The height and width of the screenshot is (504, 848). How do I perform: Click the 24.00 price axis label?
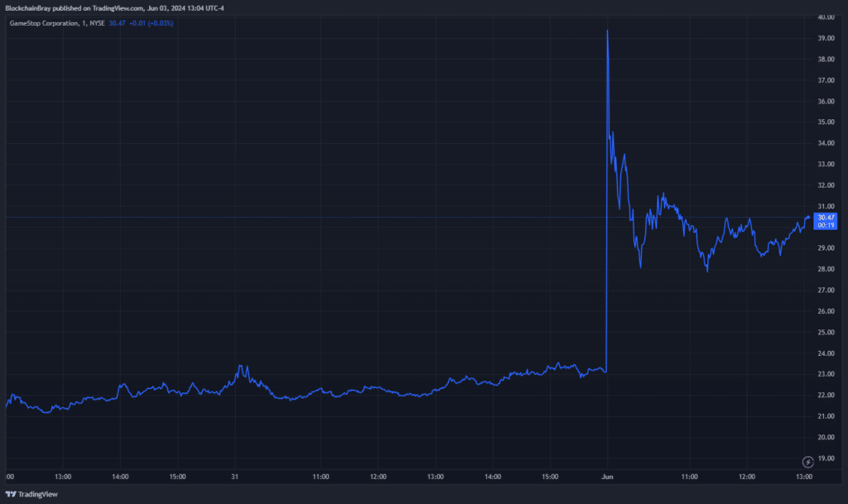[826, 353]
